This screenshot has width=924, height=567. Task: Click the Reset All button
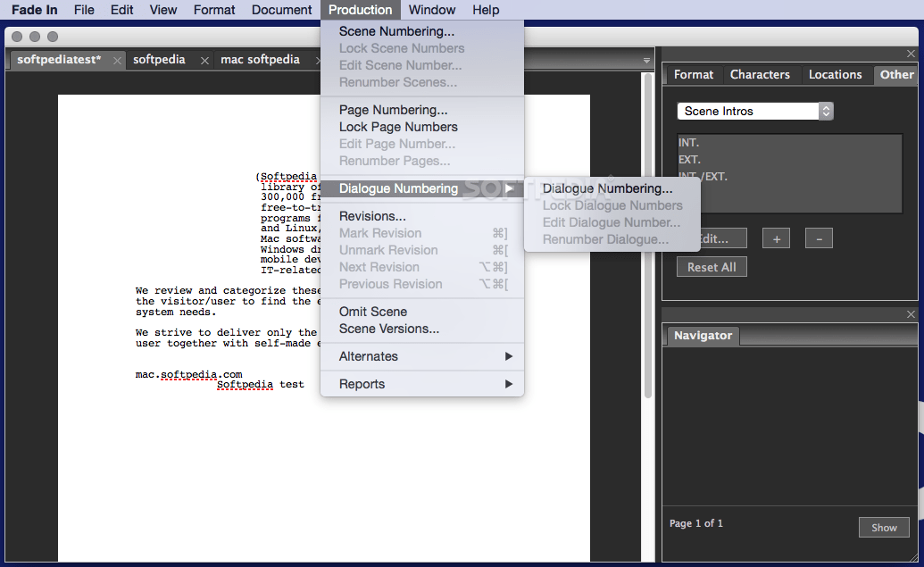[712, 267]
